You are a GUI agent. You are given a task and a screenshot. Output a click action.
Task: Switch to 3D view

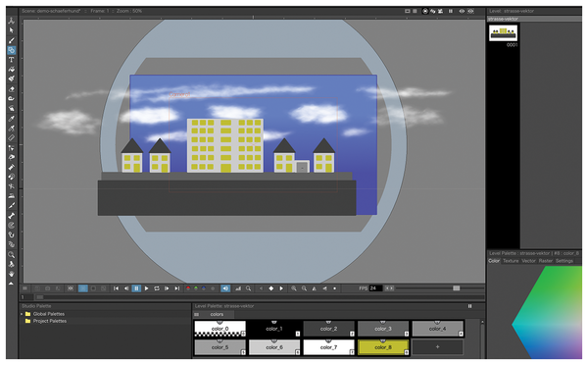pos(433,11)
